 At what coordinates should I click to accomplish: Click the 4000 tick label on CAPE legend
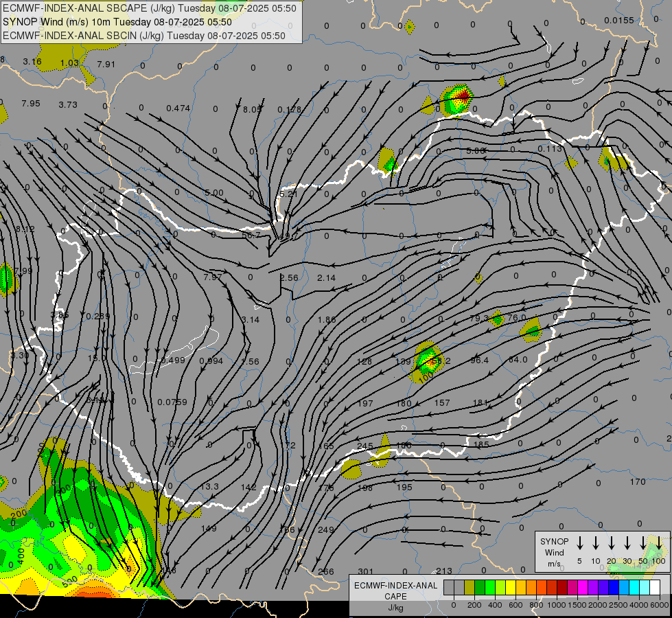coord(638,605)
